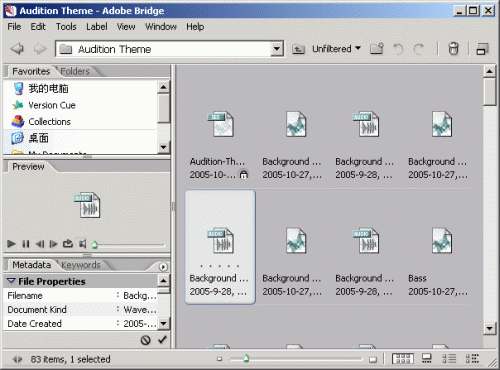
Task: Switch to the Favorites tab
Action: [31, 71]
